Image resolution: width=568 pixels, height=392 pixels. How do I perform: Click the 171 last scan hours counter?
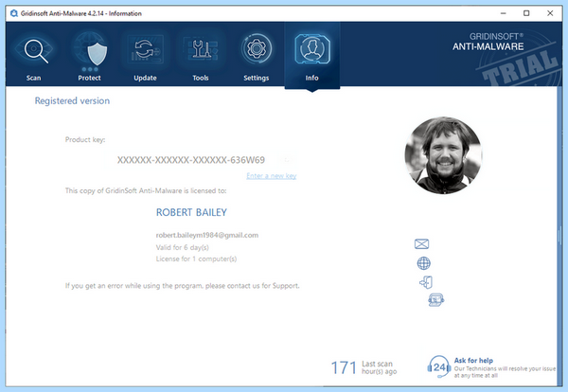click(x=344, y=367)
